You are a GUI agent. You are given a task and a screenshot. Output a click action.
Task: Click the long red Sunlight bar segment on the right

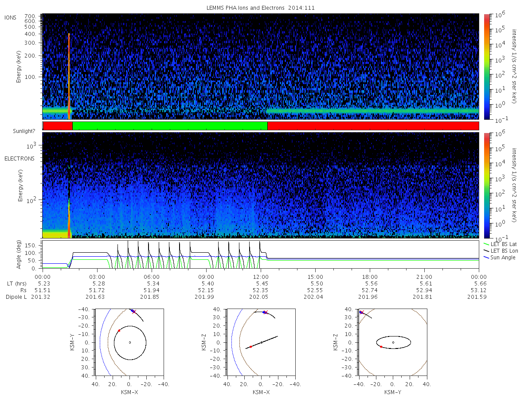(373, 126)
